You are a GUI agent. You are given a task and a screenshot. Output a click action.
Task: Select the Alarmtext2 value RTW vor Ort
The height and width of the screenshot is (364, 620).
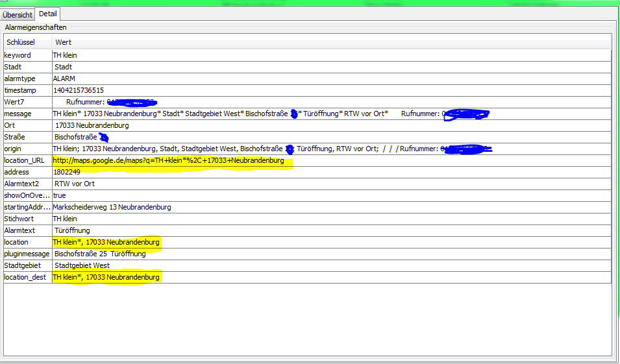[x=74, y=184]
